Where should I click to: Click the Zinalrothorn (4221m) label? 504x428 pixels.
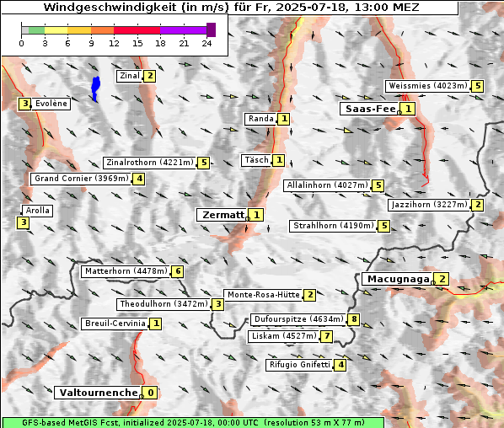tap(150, 163)
